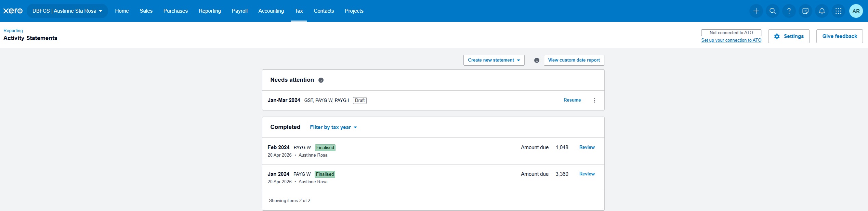Click the search magnifier icon
The width and height of the screenshot is (868, 211).
click(x=772, y=11)
